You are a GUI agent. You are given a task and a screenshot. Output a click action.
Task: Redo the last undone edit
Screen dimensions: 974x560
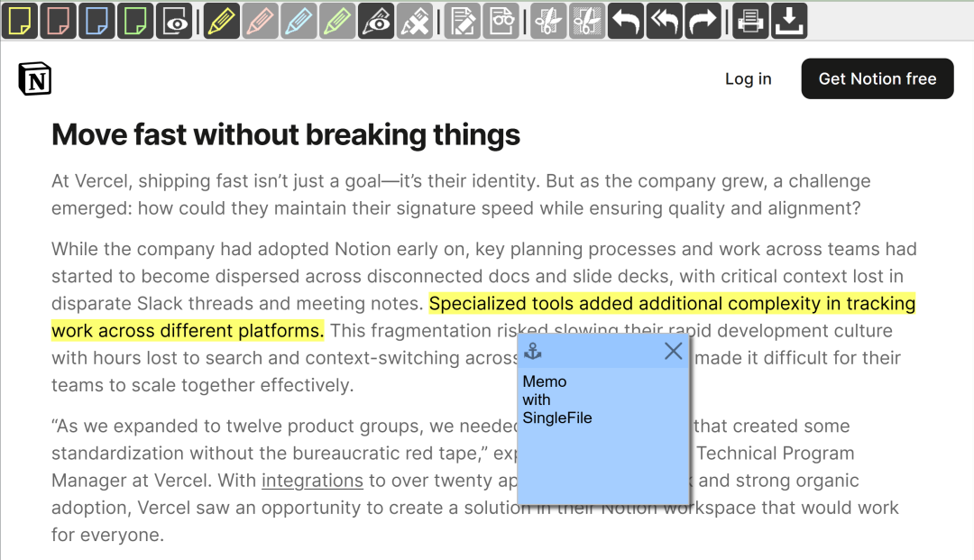(x=703, y=21)
